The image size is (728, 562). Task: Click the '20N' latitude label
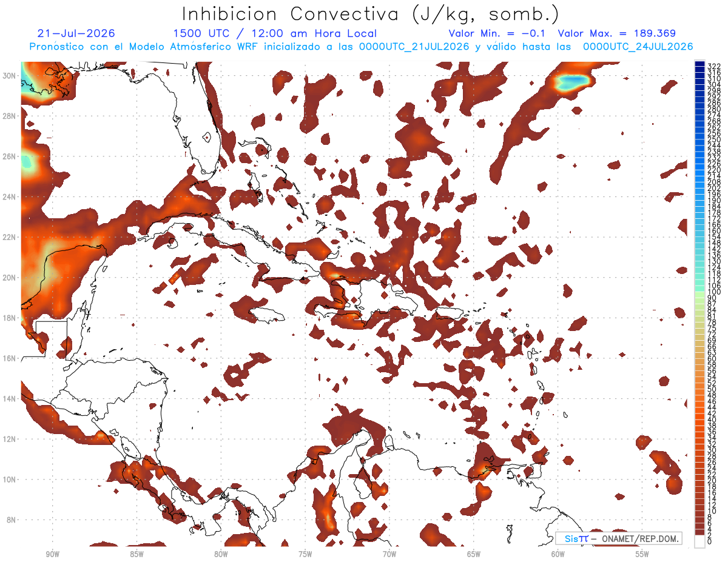(9, 278)
